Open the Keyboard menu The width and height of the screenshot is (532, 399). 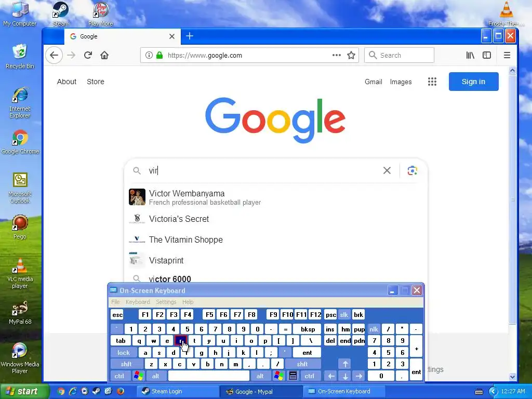[x=137, y=302]
